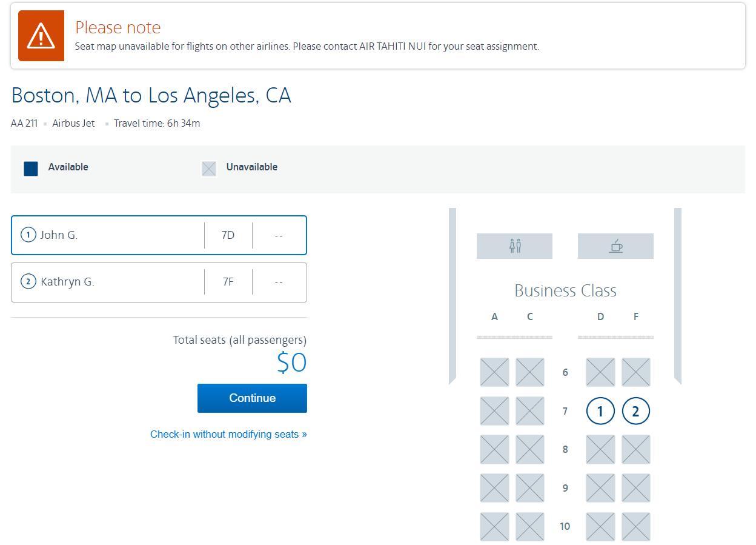Click the Business Class heading
The height and width of the screenshot is (545, 756).
coord(565,291)
